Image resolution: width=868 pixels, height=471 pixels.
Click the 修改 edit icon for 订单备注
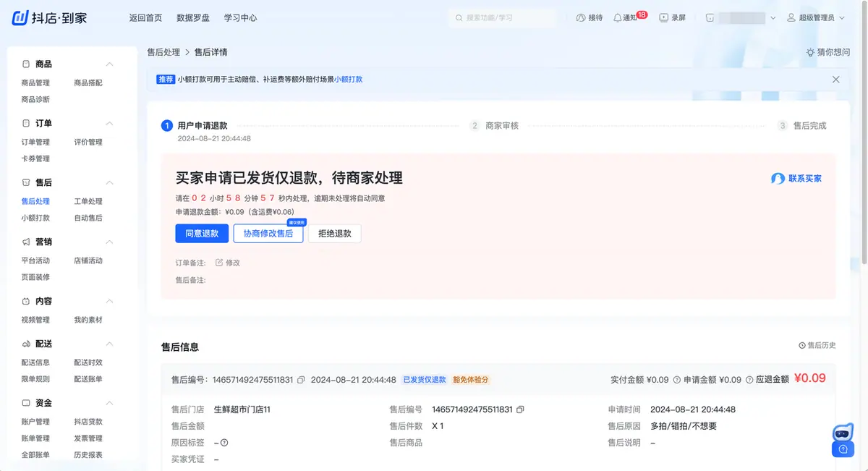click(x=219, y=263)
